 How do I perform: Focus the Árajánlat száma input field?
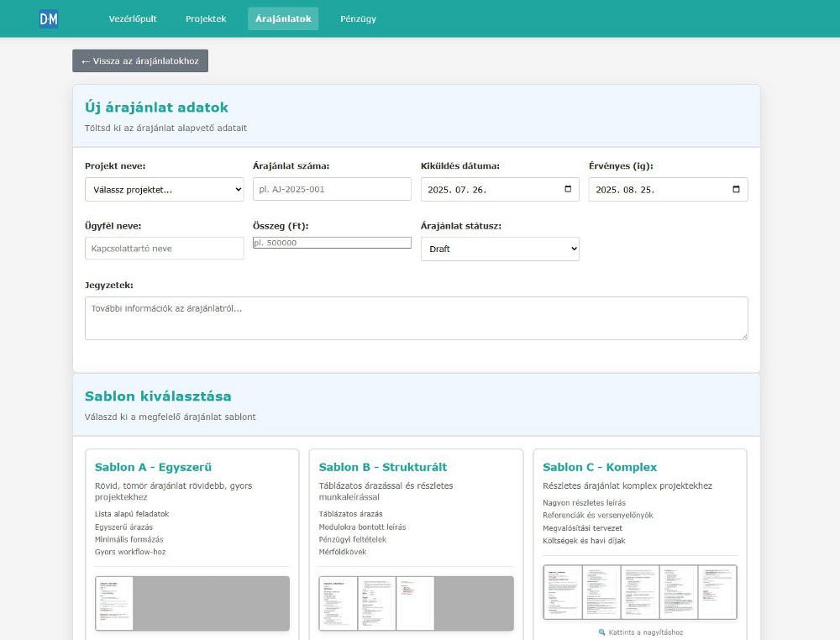coord(332,189)
